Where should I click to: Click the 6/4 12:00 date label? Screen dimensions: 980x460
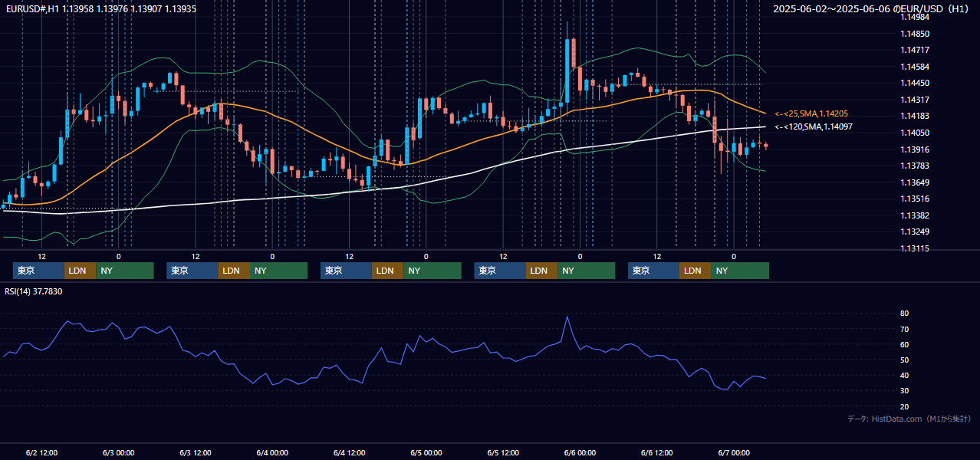[349, 452]
